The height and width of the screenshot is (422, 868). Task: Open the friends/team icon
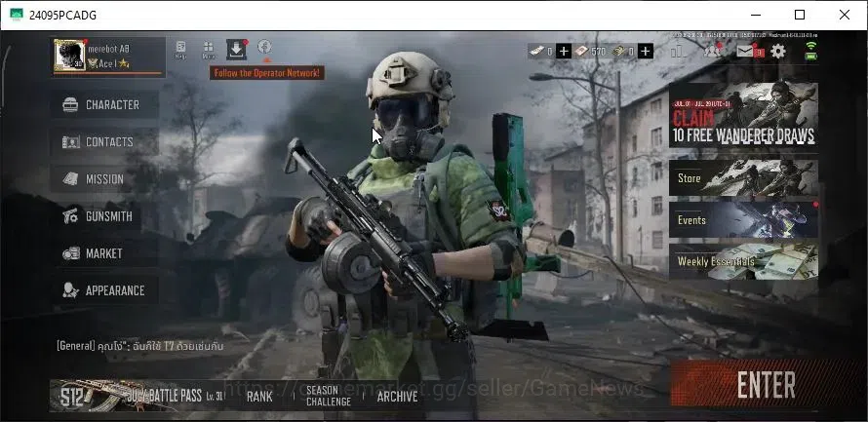[x=712, y=51]
